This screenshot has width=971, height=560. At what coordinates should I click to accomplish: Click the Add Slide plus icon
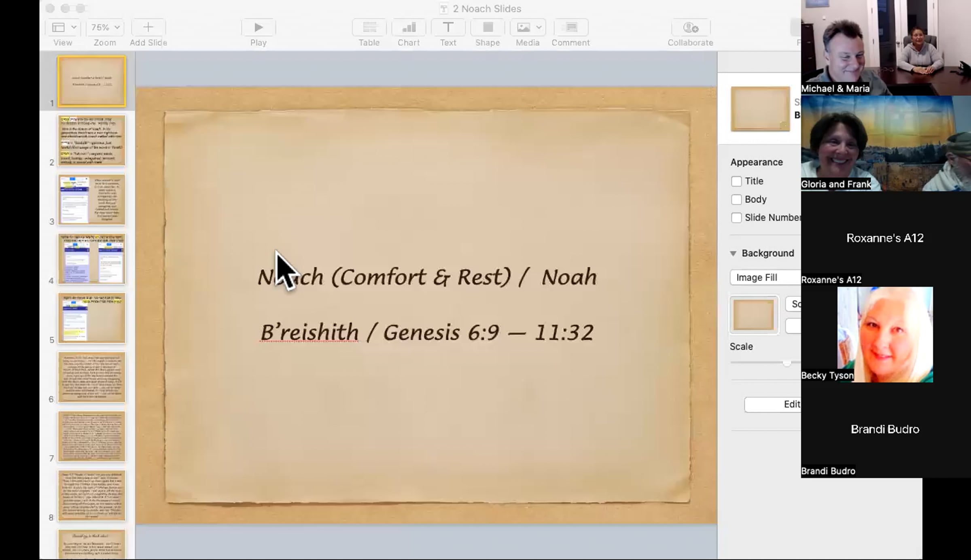[148, 28]
